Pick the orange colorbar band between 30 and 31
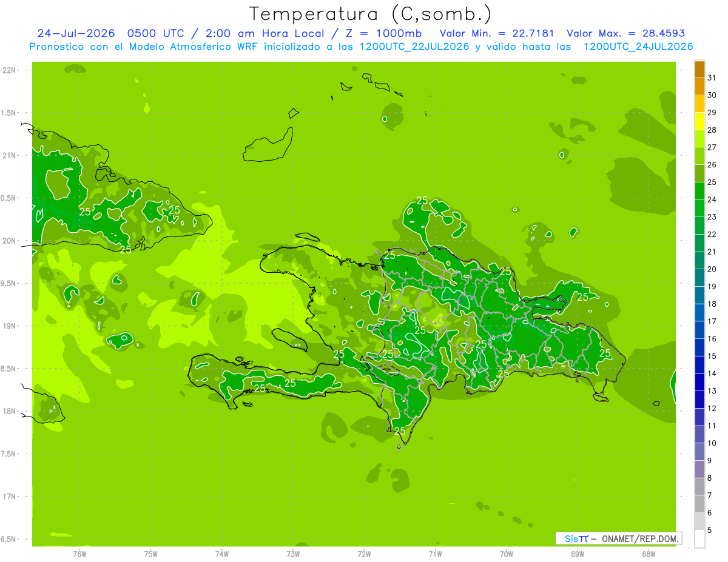 [x=699, y=86]
